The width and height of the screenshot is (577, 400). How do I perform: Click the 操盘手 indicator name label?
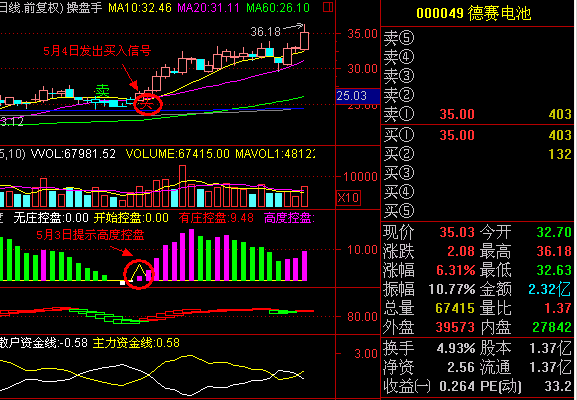(84, 7)
